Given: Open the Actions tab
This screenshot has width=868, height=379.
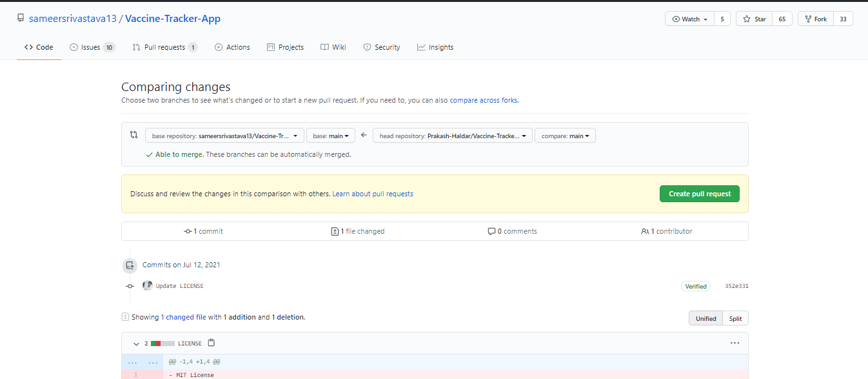Looking at the screenshot, I should coord(232,47).
